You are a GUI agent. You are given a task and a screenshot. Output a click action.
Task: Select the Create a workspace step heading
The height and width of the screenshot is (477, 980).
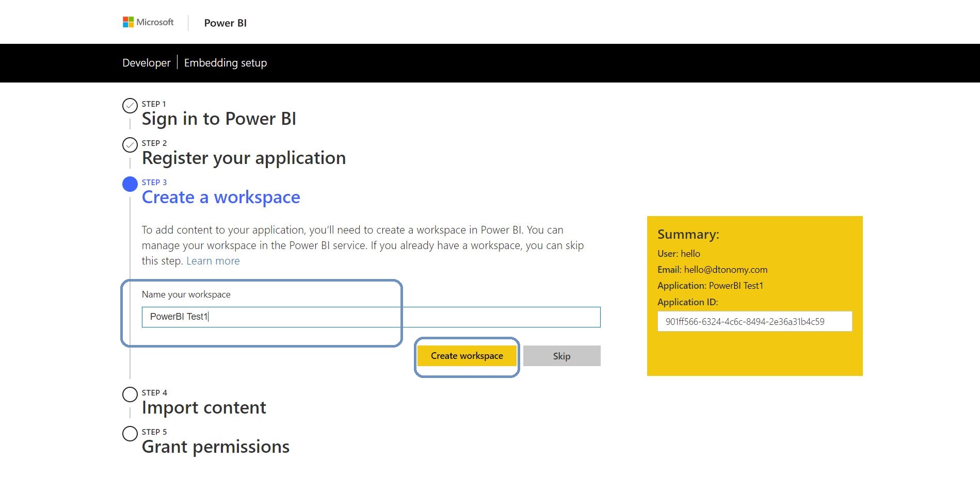221,198
